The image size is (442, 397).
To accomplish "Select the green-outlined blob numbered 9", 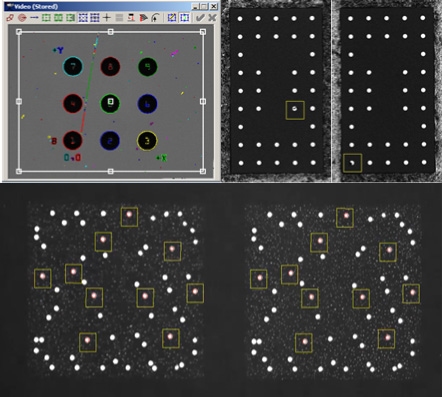I will 148,67.
